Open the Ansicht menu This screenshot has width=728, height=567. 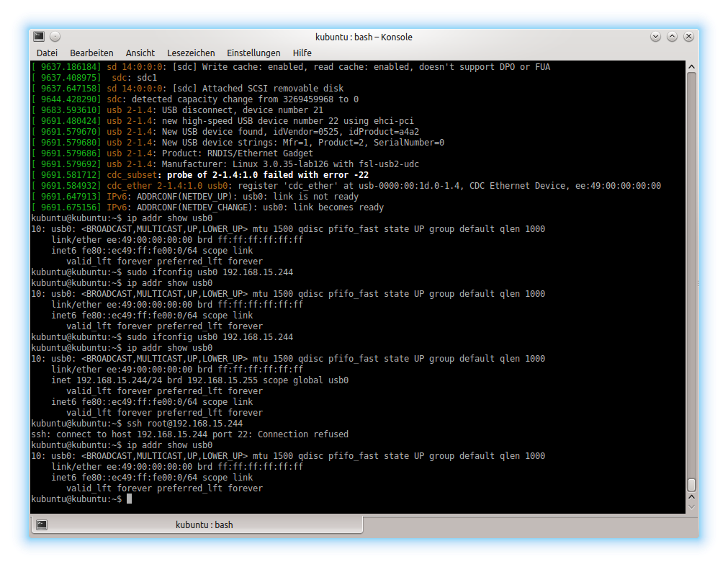click(x=140, y=53)
